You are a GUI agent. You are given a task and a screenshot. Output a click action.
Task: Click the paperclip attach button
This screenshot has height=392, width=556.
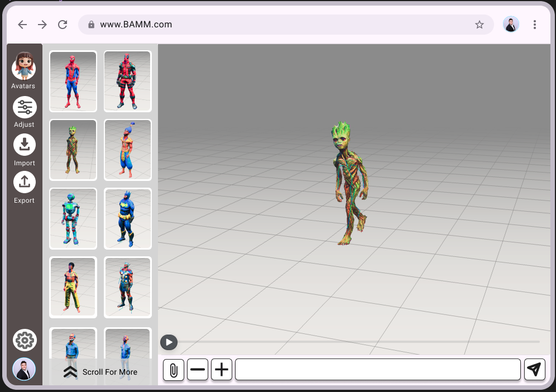pos(174,370)
